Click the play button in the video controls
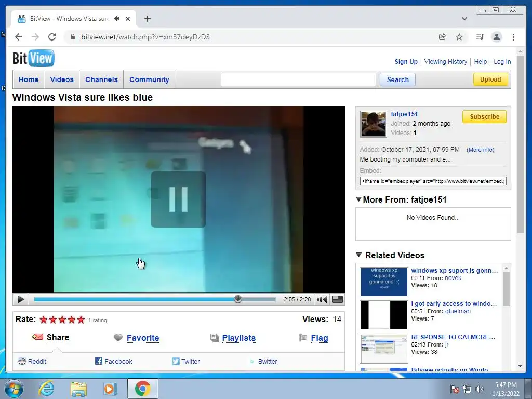The width and height of the screenshot is (532, 399). [20, 299]
